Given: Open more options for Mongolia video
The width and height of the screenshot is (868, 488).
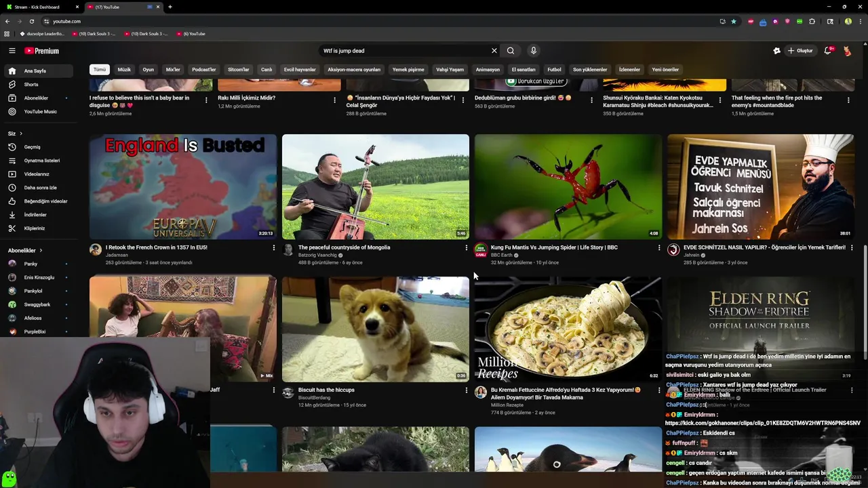Looking at the screenshot, I should 467,248.
